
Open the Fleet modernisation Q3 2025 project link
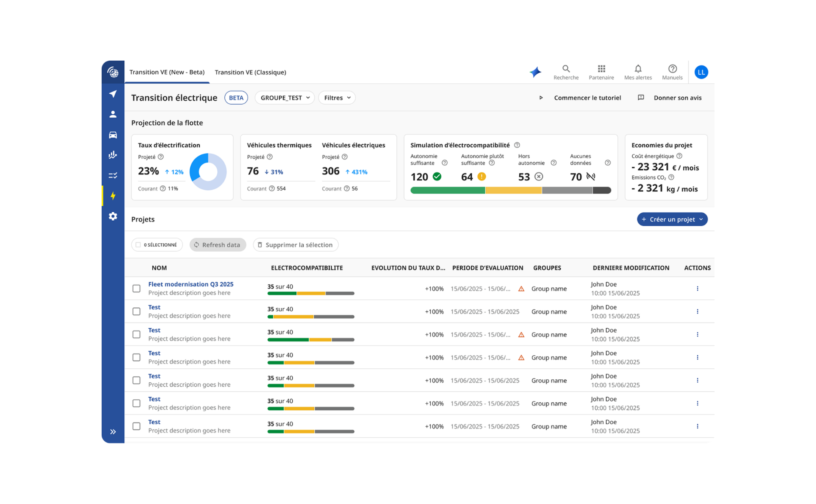coord(191,284)
